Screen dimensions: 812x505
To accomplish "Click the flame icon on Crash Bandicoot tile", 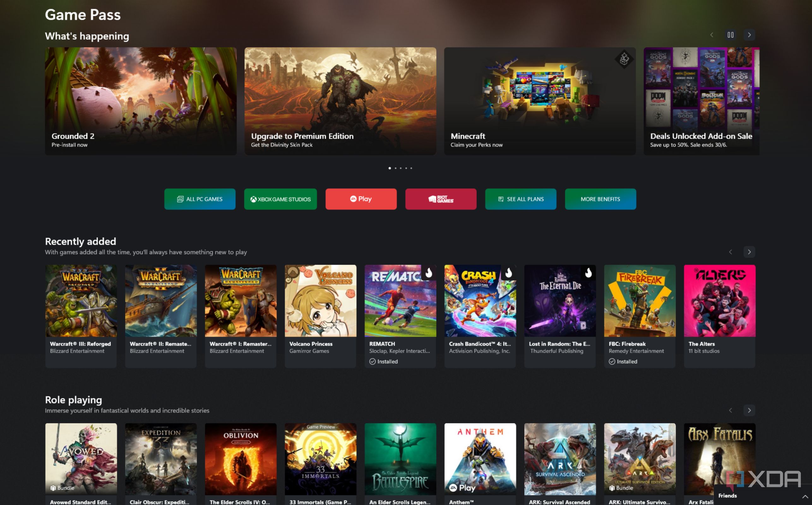I will pos(509,273).
